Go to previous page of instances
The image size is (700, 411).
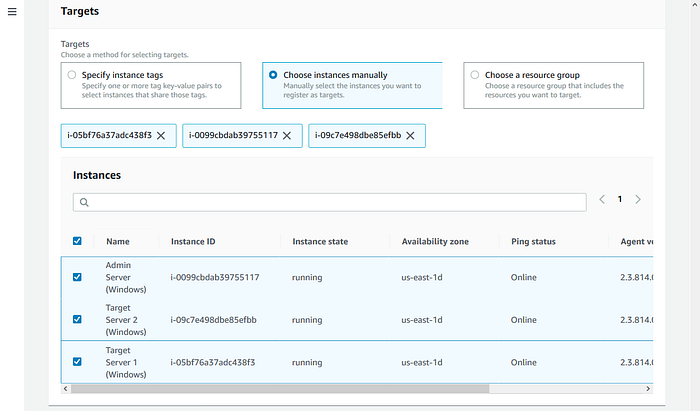pos(602,199)
